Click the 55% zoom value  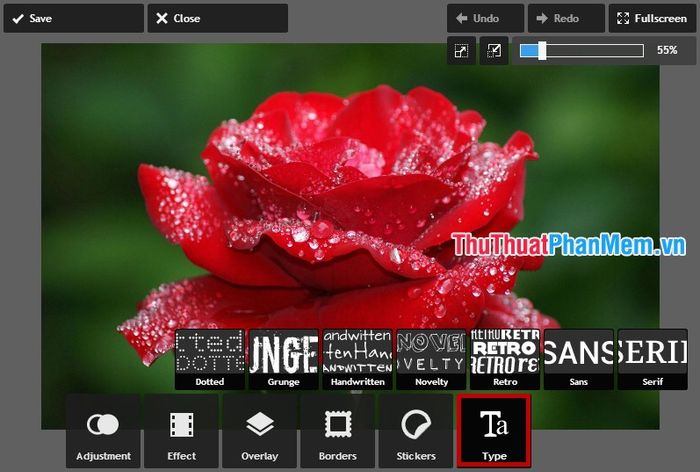[x=667, y=50]
